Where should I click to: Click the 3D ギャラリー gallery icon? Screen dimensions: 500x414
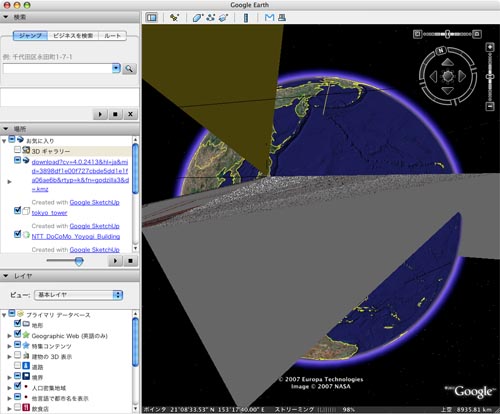click(26, 150)
